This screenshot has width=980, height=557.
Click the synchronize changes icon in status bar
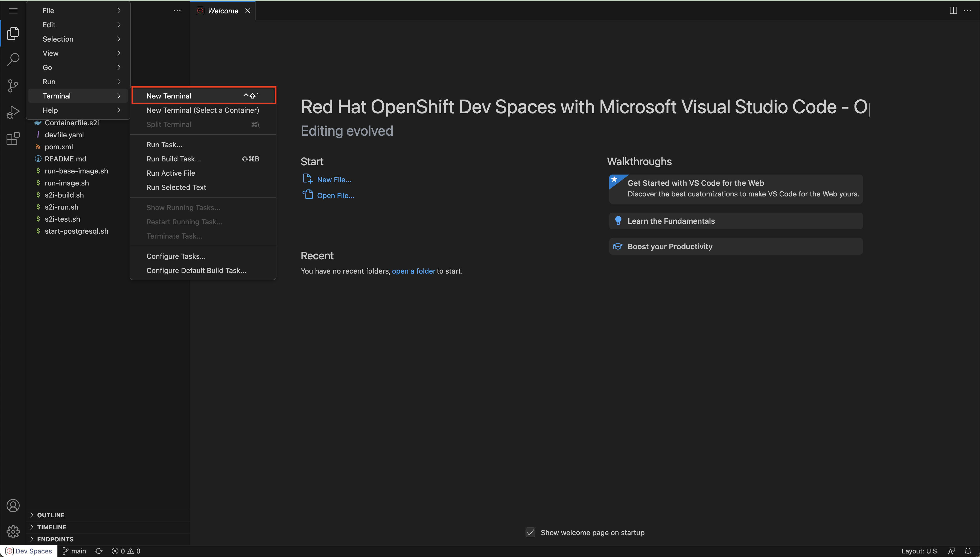point(99,551)
